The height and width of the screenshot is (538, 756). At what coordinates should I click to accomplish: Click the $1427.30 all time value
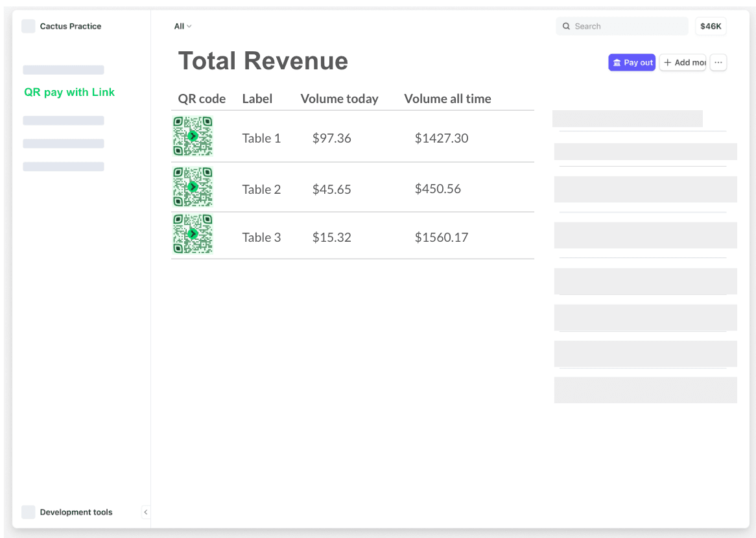click(441, 138)
